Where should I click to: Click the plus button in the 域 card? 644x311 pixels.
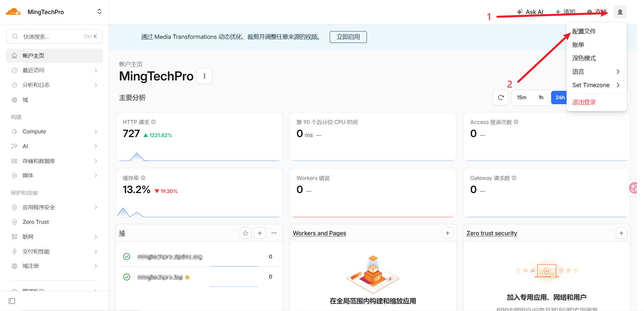pyautogui.click(x=260, y=233)
